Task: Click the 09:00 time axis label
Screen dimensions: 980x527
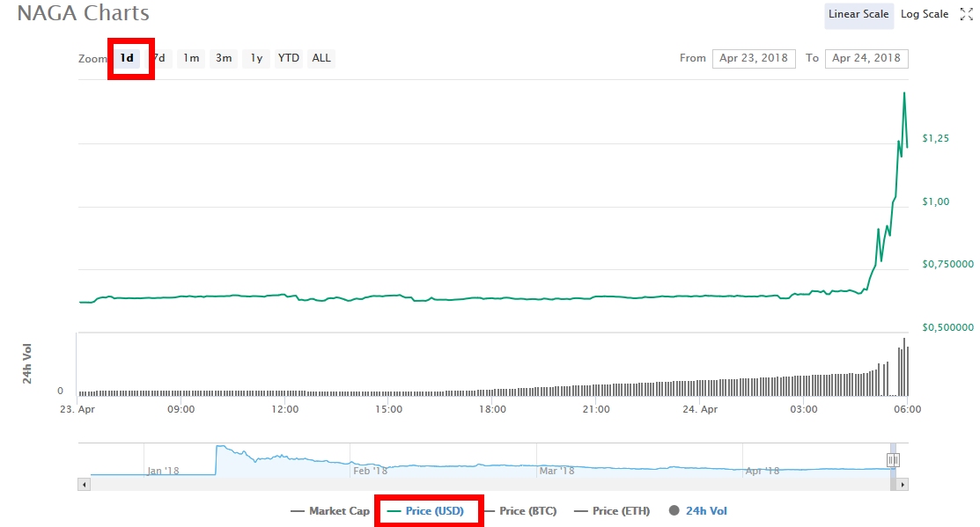Action: (181, 409)
